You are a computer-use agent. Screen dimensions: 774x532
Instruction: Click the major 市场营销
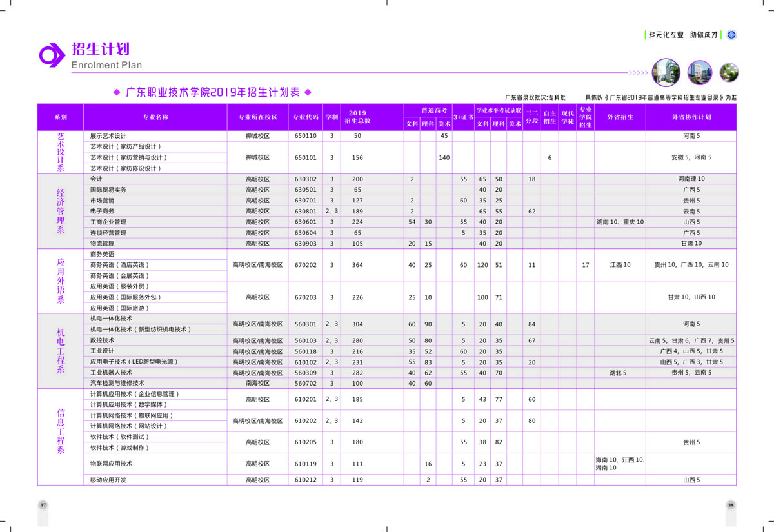(x=102, y=201)
